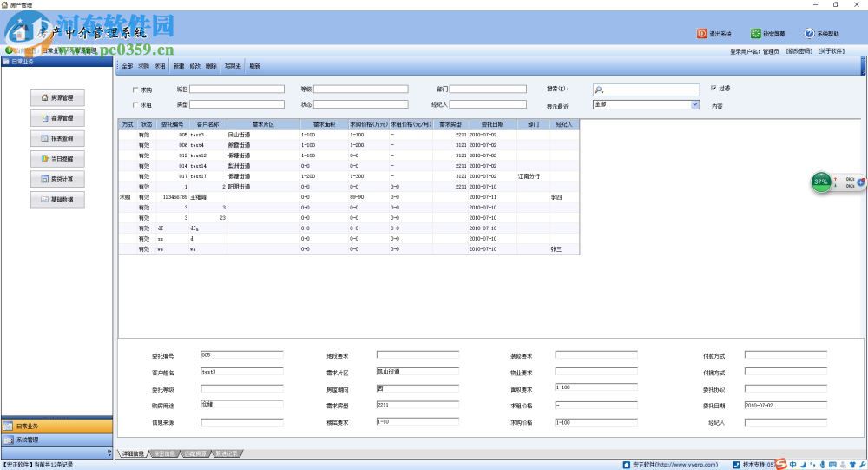Open 基础数据 in the sidebar

pyautogui.click(x=57, y=200)
